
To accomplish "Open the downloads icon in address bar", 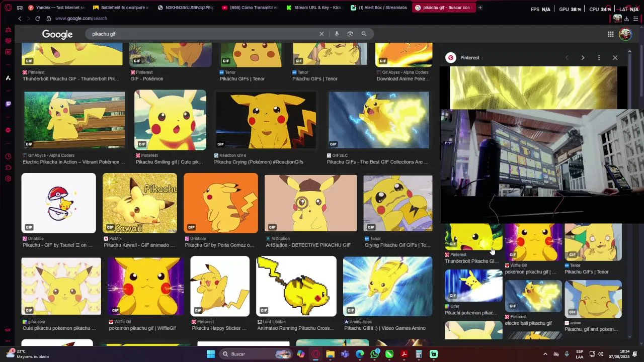I will 626,19.
